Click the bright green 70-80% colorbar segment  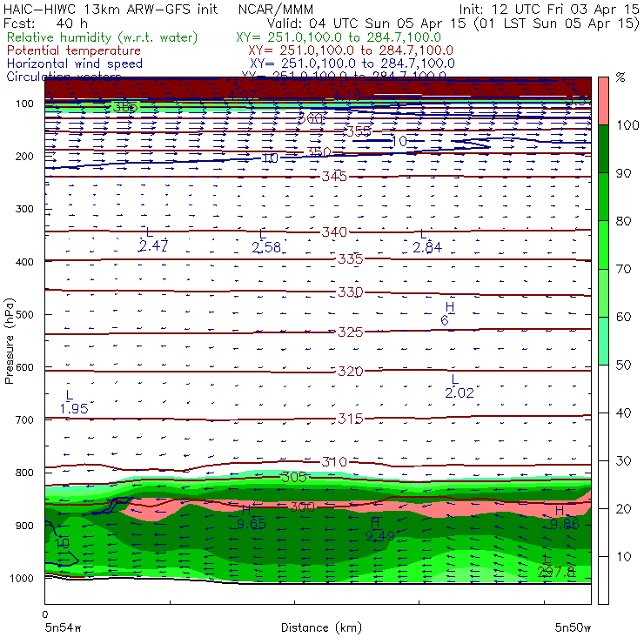(603, 245)
